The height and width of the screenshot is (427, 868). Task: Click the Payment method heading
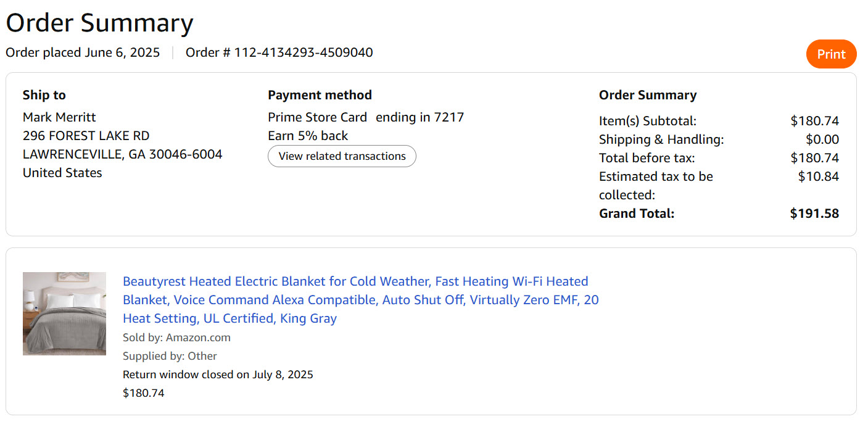pyautogui.click(x=320, y=95)
